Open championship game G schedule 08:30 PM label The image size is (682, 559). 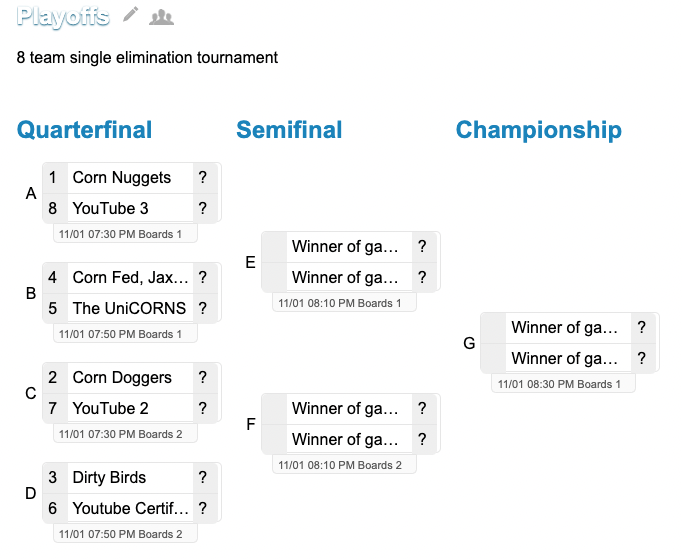click(x=563, y=384)
